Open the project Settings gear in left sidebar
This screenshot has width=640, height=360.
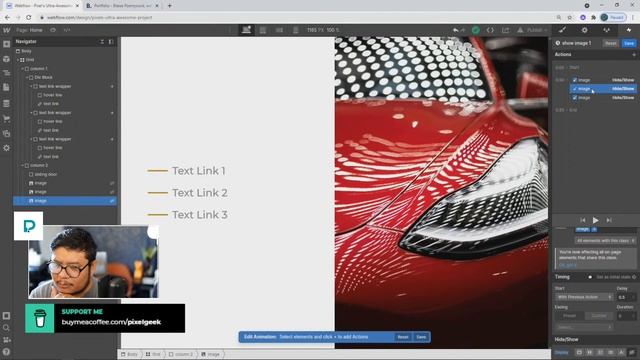click(x=7, y=148)
